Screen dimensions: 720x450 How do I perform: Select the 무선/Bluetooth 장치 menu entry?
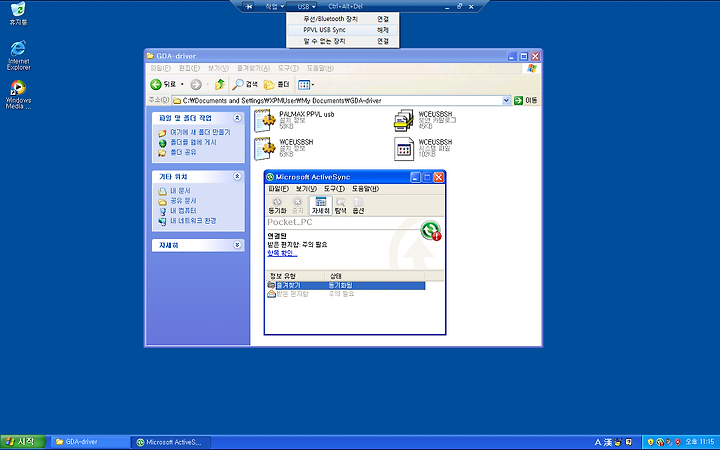click(343, 19)
